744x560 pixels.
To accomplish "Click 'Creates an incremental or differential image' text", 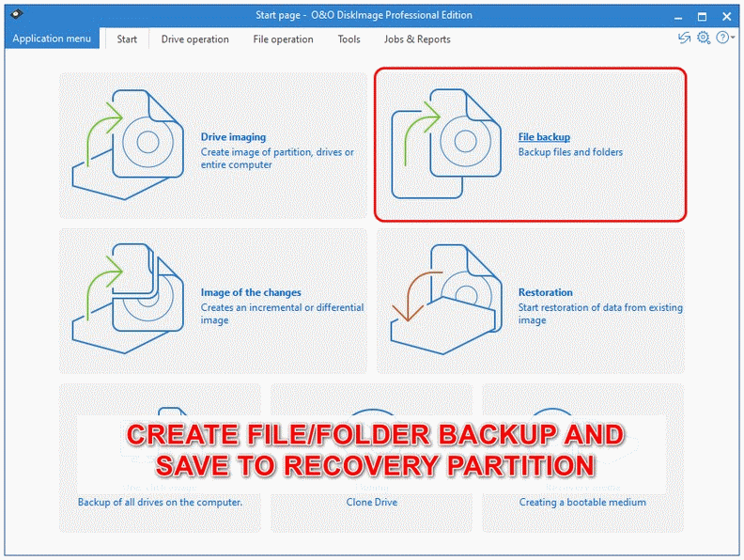I will tap(282, 314).
